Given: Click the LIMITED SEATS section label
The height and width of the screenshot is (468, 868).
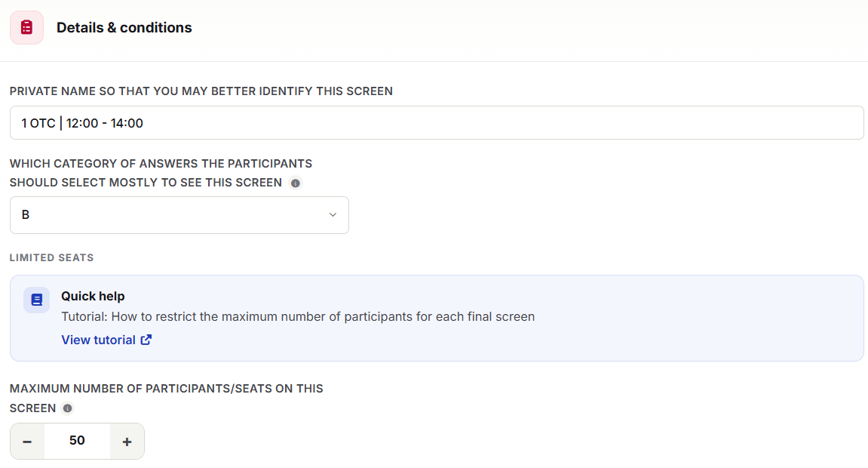Looking at the screenshot, I should (51, 258).
